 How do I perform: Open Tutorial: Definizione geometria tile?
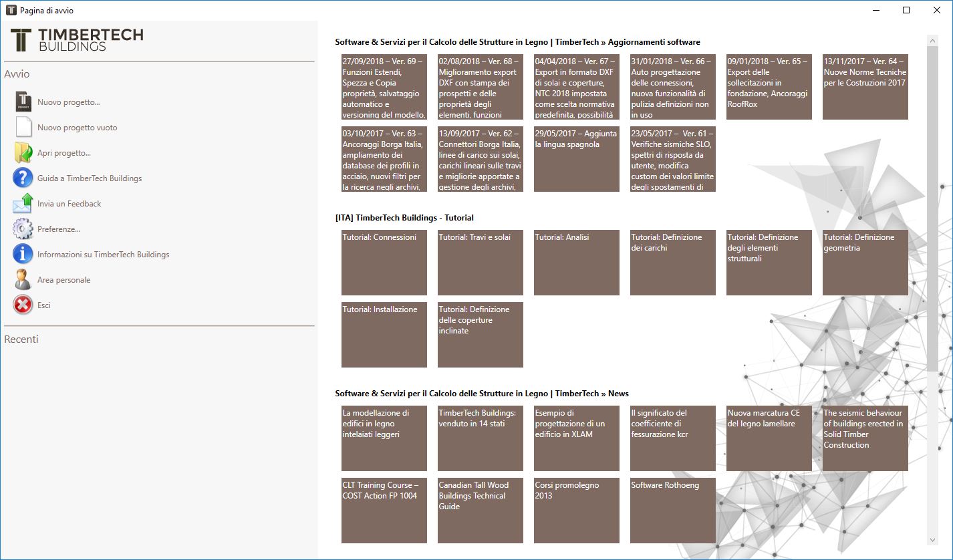865,263
